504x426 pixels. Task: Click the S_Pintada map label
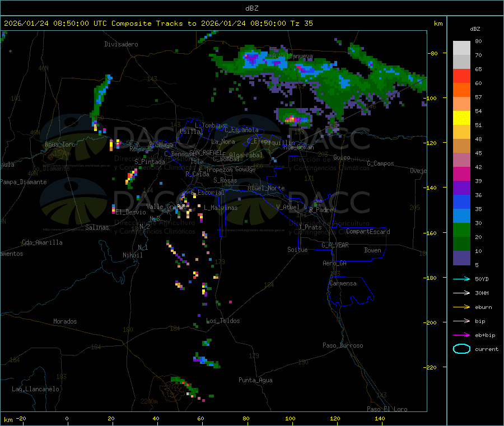click(150, 162)
